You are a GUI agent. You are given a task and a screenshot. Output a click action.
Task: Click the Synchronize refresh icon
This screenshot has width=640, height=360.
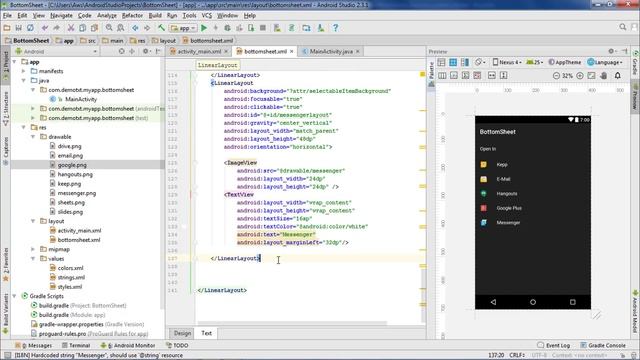pos(30,28)
